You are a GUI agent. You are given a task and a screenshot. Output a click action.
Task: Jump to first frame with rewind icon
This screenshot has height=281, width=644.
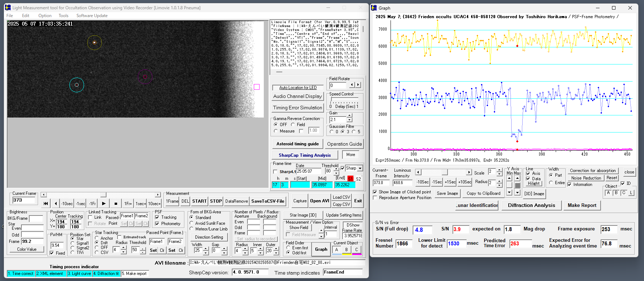point(46,204)
